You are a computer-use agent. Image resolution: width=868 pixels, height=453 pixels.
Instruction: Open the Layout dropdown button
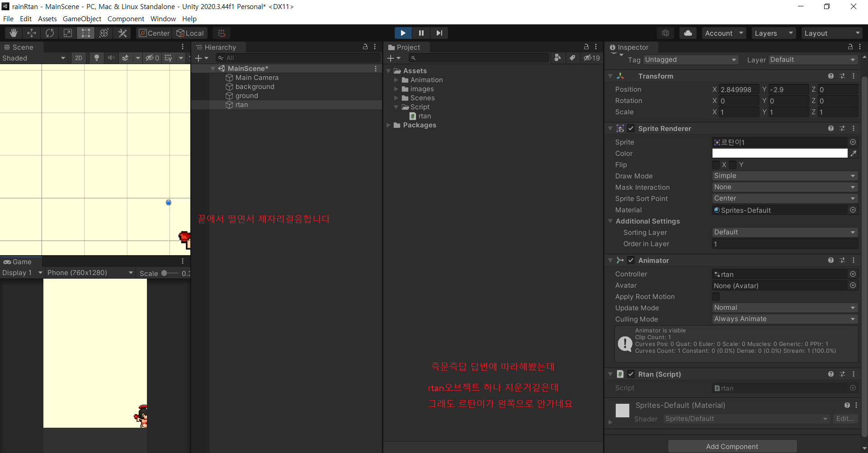tap(832, 33)
